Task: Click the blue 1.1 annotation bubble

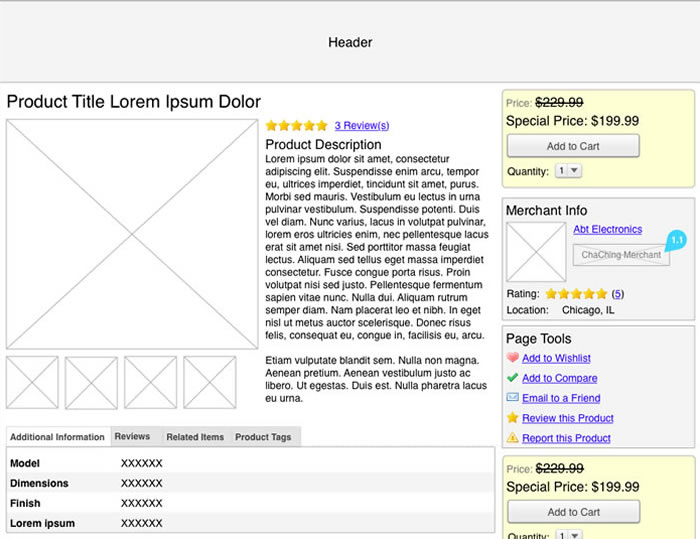Action: (x=676, y=241)
